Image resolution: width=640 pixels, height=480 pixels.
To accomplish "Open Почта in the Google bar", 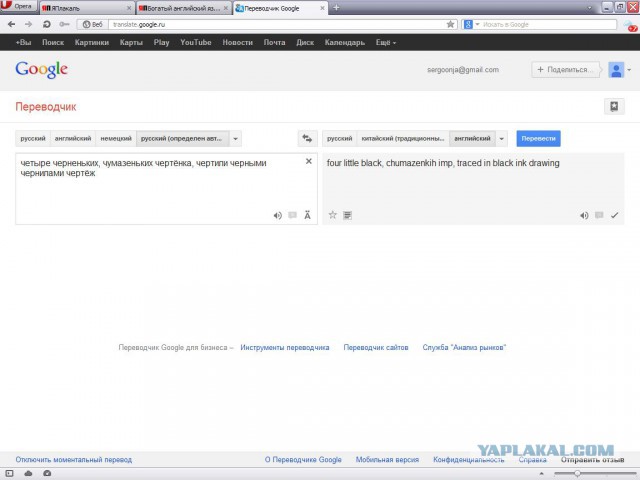I will (x=274, y=42).
